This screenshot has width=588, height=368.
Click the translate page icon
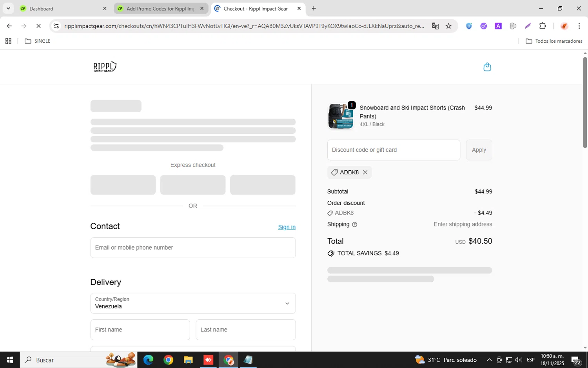435,26
